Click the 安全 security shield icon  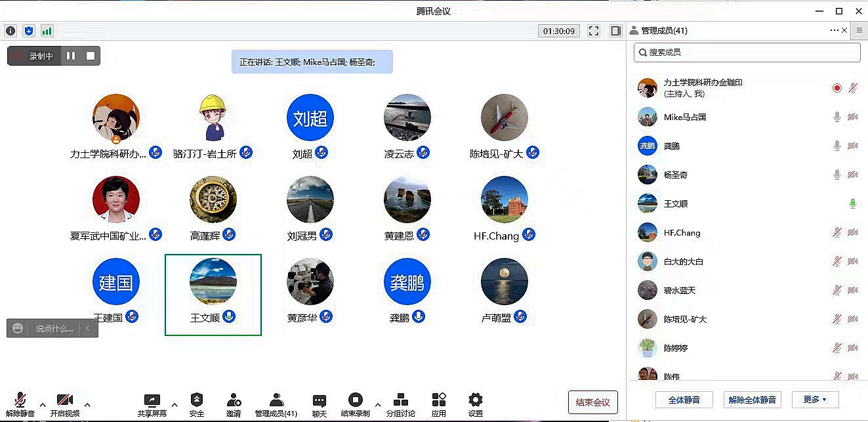(196, 404)
